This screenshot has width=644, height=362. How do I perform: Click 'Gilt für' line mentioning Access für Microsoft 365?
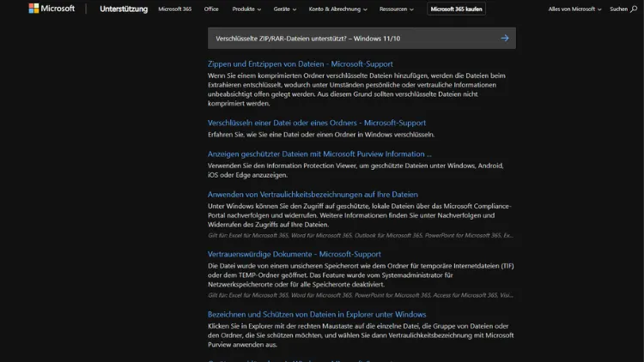point(360,295)
